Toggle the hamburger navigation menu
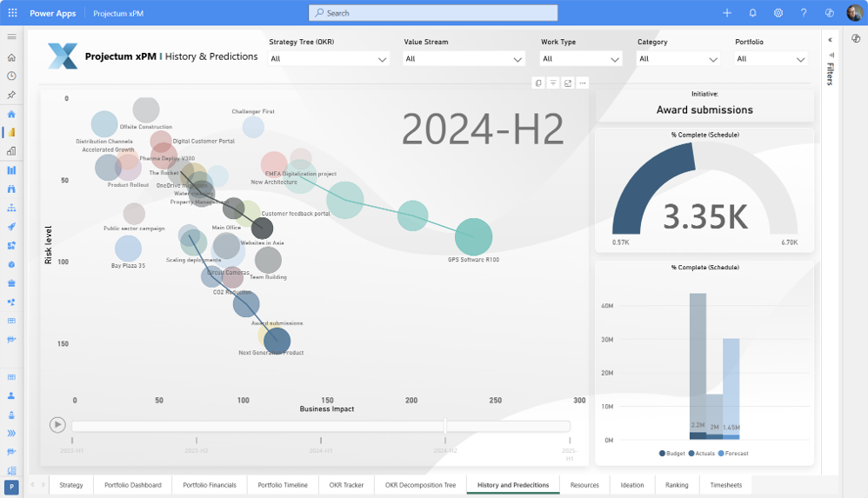 point(12,37)
